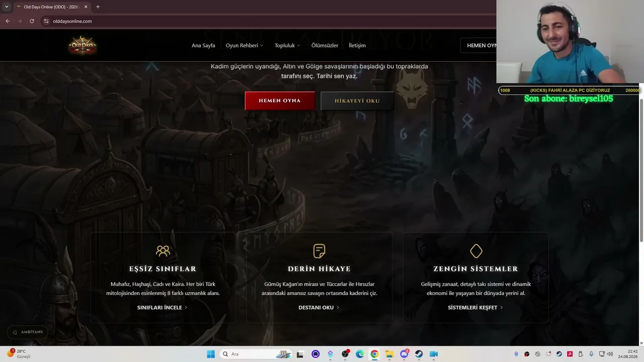644x362 pixels.
Task: Open the Windows Start menu
Action: click(211, 354)
